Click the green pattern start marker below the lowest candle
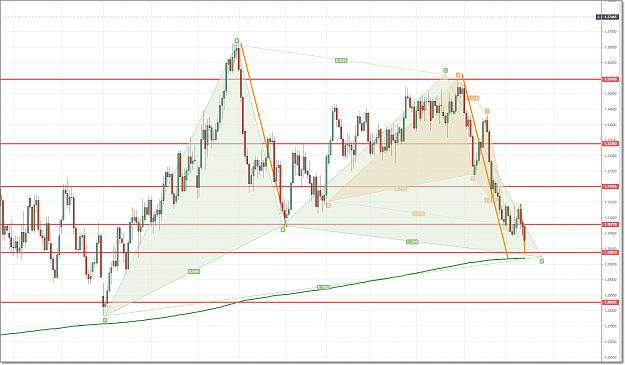The width and height of the screenshot is (625, 365). click(x=105, y=320)
